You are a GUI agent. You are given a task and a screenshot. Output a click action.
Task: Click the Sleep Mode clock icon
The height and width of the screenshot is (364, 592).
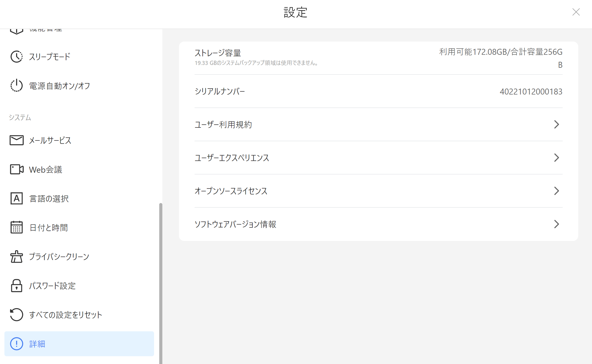[16, 57]
